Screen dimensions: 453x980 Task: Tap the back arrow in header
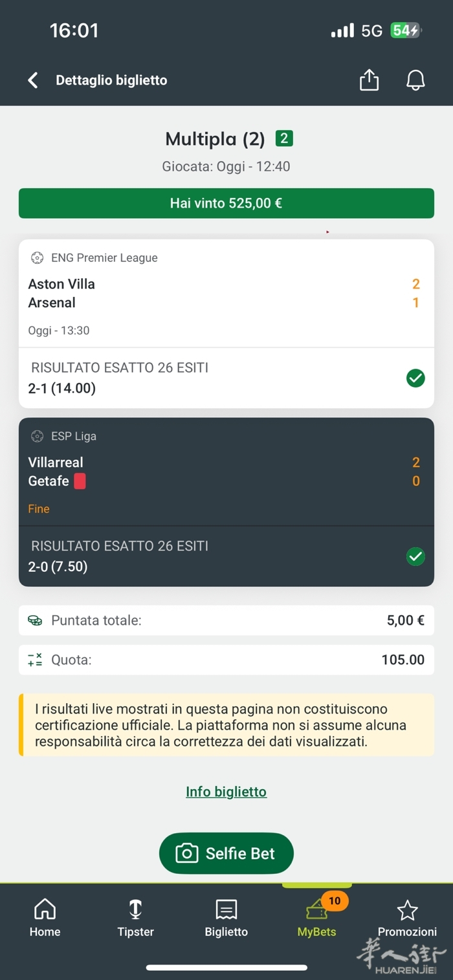click(33, 80)
